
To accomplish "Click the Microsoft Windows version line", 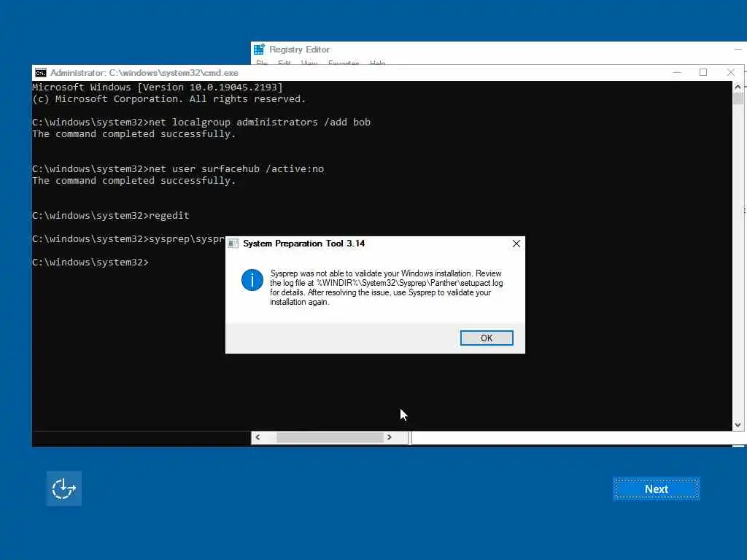I will click(x=158, y=87).
